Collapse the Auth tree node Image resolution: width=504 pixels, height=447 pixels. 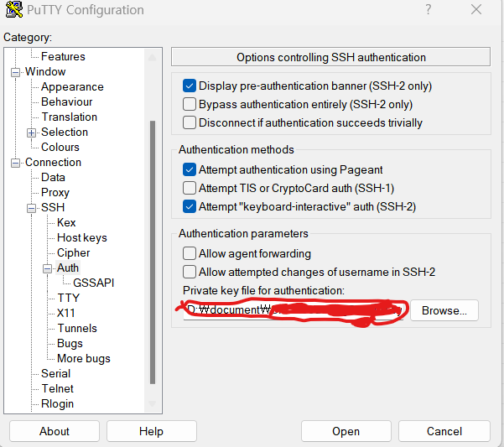pyautogui.click(x=47, y=268)
